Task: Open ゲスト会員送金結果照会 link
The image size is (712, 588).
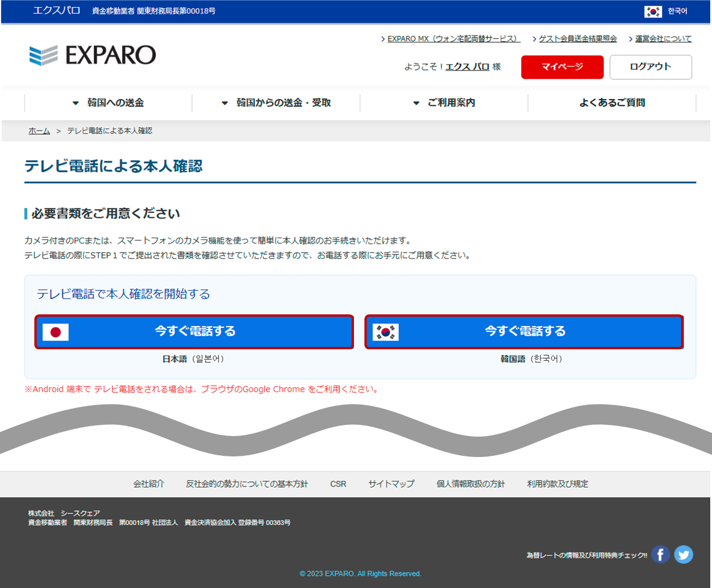Action: [x=578, y=39]
